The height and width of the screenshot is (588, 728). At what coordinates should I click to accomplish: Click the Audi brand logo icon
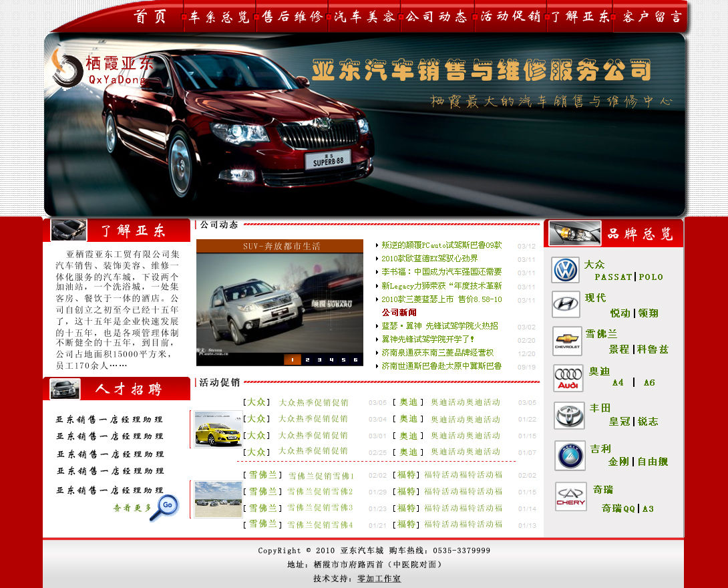(x=568, y=378)
